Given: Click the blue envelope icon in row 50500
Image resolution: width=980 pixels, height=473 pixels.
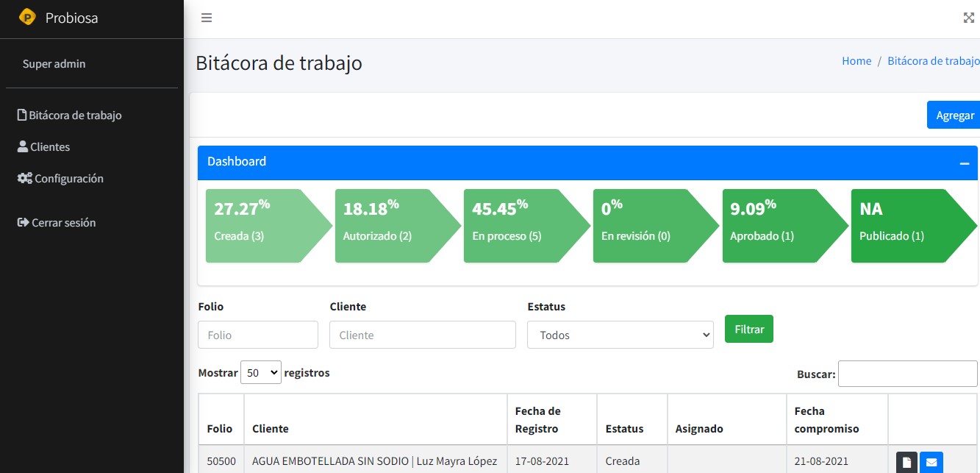Looking at the screenshot, I should coord(931,462).
